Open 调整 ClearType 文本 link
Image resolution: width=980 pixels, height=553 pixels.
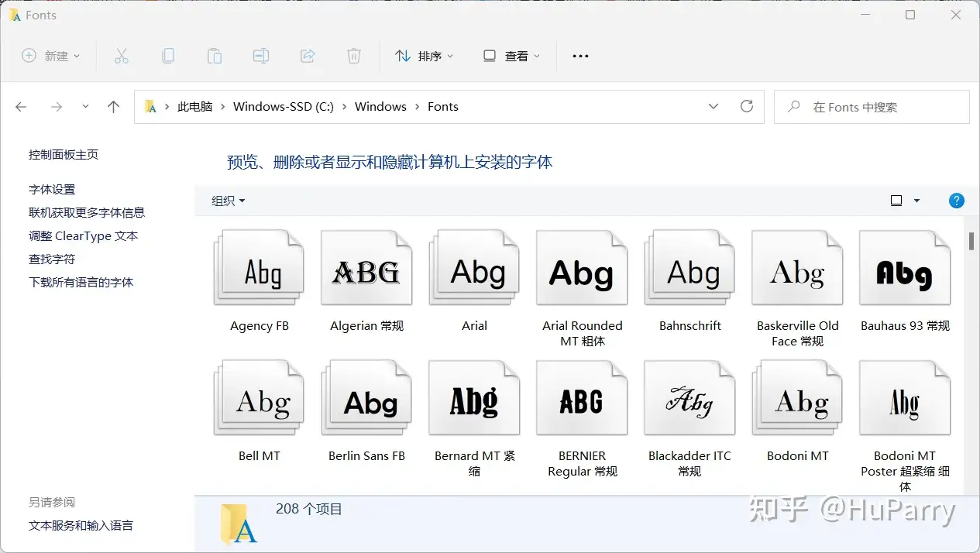(x=83, y=235)
